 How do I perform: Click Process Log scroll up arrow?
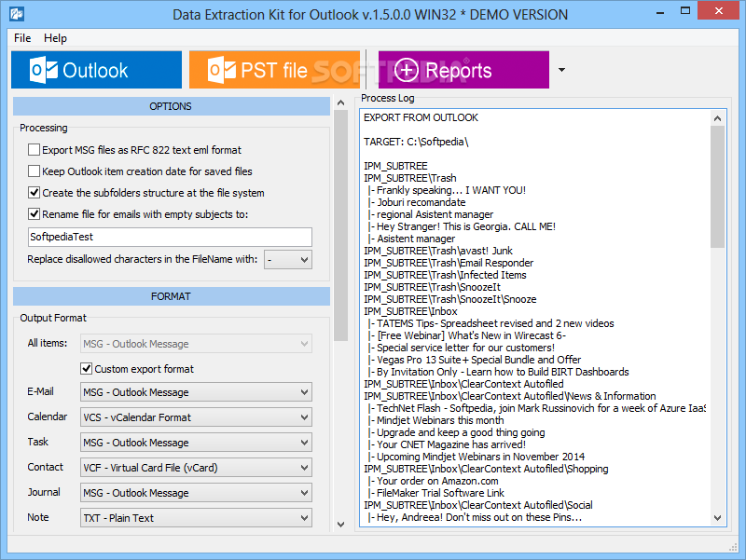coord(718,118)
